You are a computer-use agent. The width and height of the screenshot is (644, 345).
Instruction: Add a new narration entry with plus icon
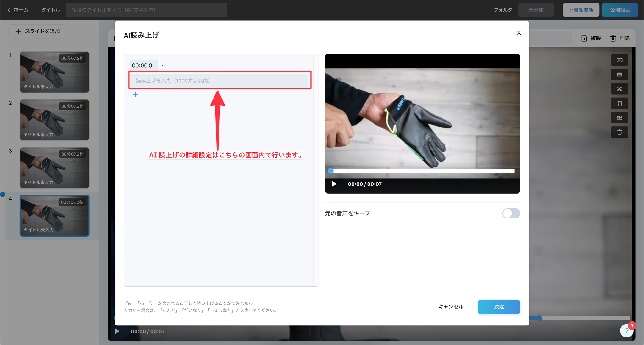(x=136, y=94)
